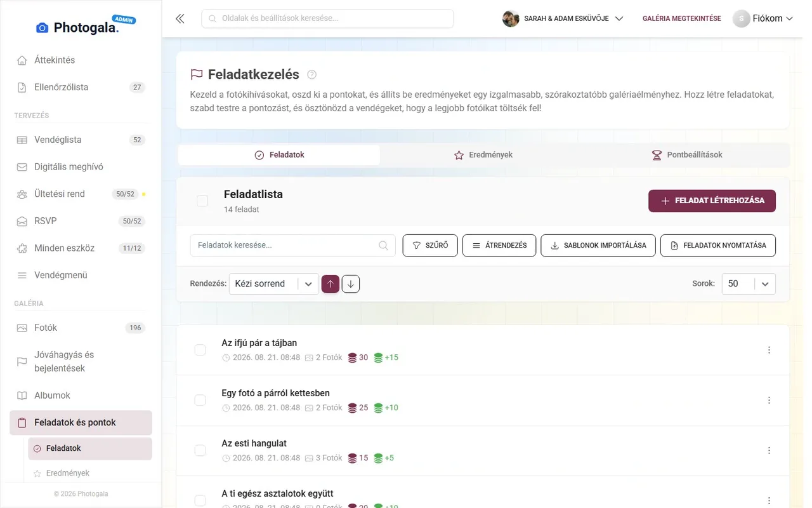Click the magnifier icon in the Feladatok keresése field
Image resolution: width=812 pixels, height=508 pixels.
pos(383,246)
